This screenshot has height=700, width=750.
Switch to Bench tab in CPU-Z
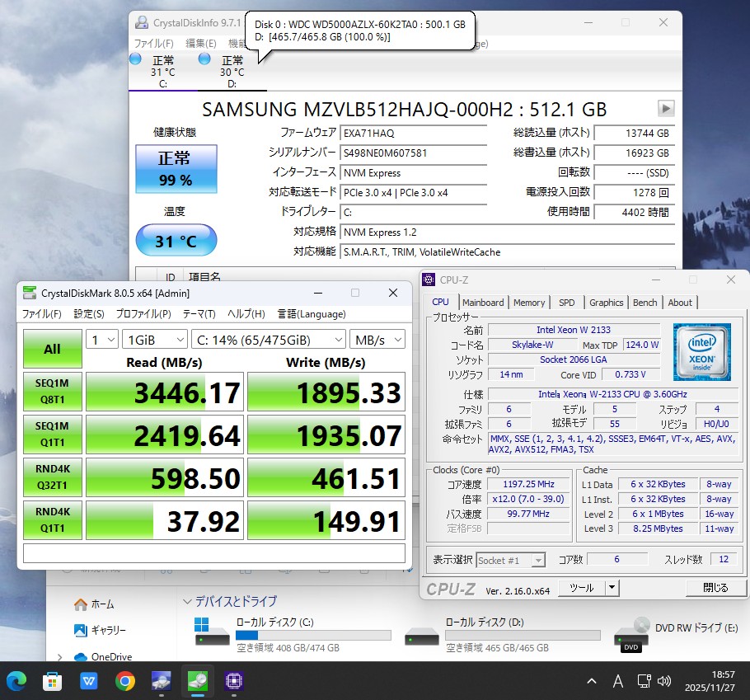[645, 303]
